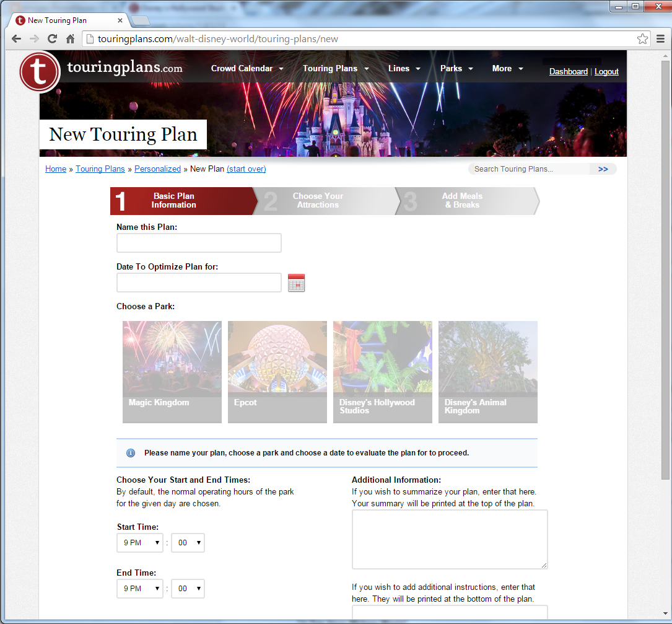Reload the page with the refresh icon
This screenshot has width=672, height=624.
pyautogui.click(x=53, y=38)
